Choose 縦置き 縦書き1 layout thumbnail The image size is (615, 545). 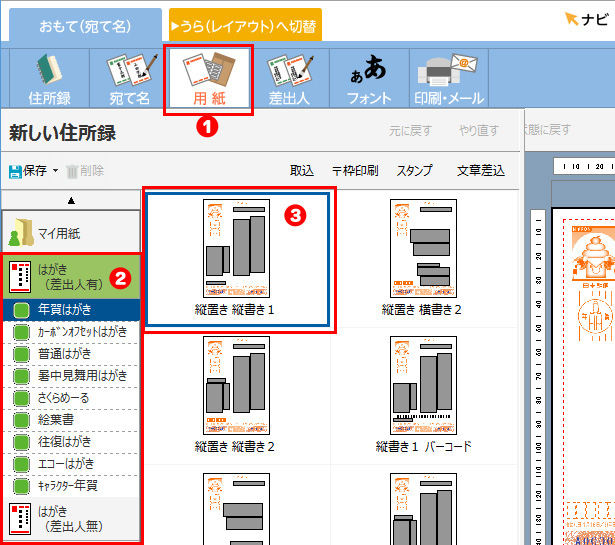pos(238,259)
